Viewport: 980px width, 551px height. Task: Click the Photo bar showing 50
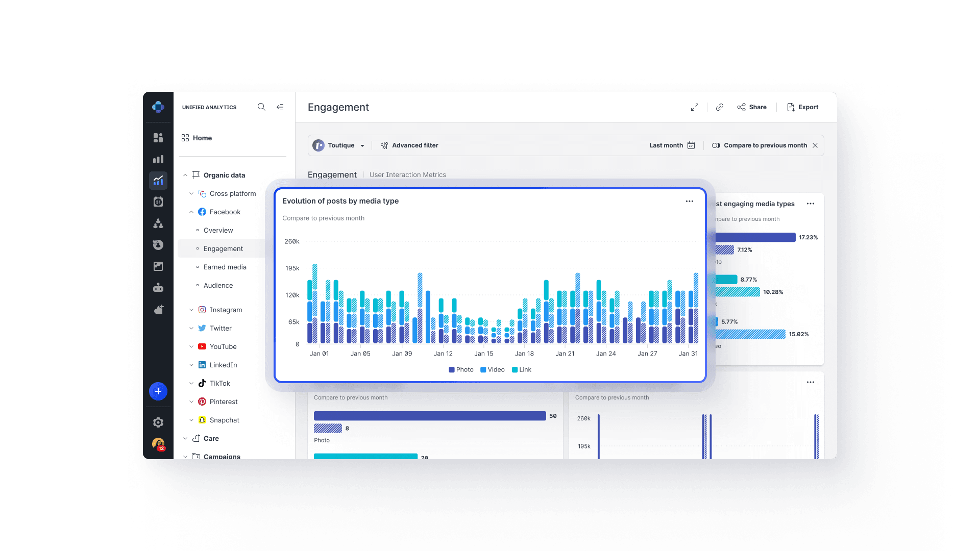(x=430, y=416)
